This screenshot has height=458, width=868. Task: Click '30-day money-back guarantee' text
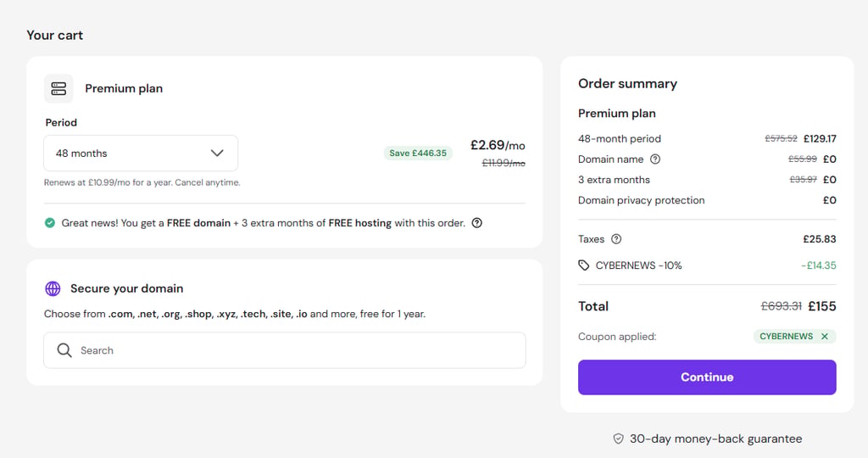pos(715,438)
